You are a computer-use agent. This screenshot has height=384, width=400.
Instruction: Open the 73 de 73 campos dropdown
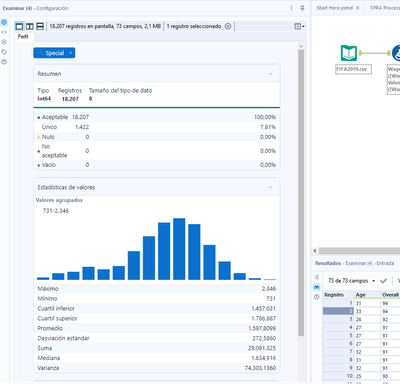[351, 281]
